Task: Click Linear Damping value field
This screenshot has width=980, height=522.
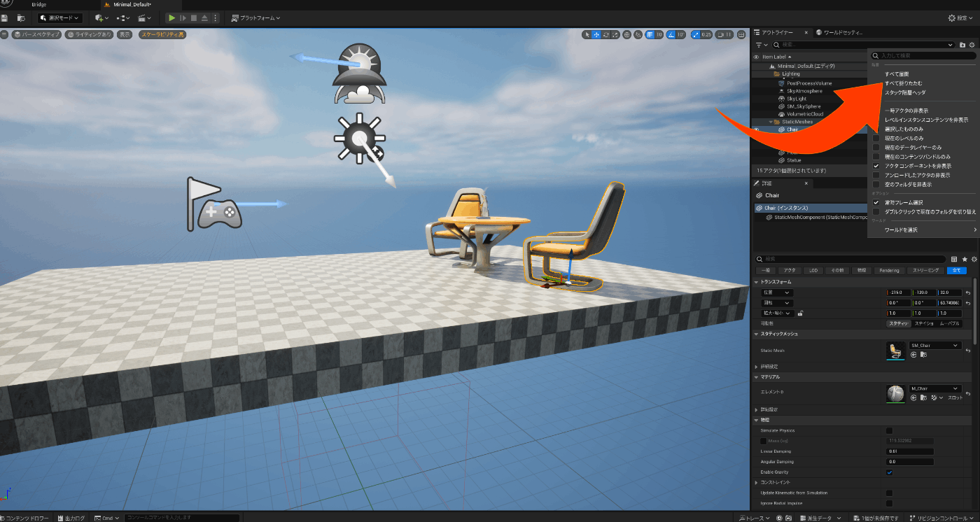Action: (x=910, y=451)
